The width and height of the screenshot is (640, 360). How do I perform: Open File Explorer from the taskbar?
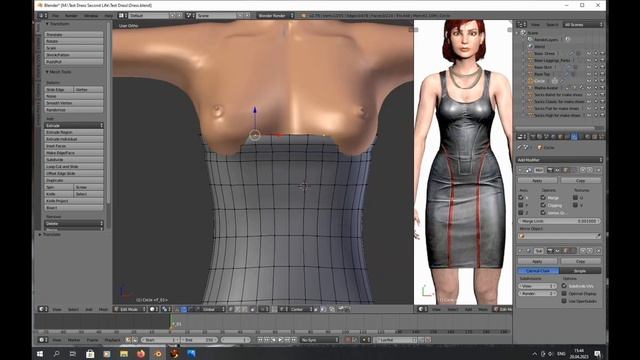tap(124, 353)
